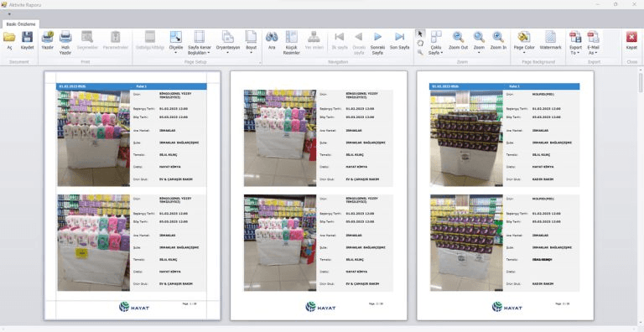The height and width of the screenshot is (332, 644).
Task: Save the report using Kaydet
Action: pos(27,41)
